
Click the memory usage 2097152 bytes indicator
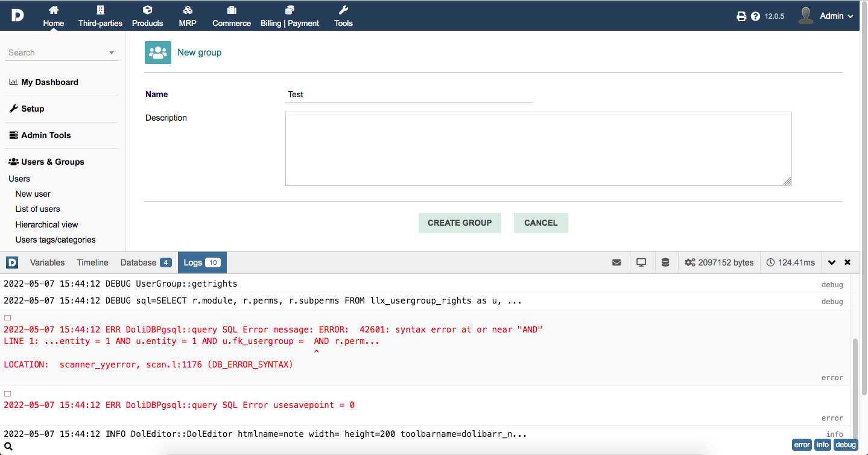(719, 262)
